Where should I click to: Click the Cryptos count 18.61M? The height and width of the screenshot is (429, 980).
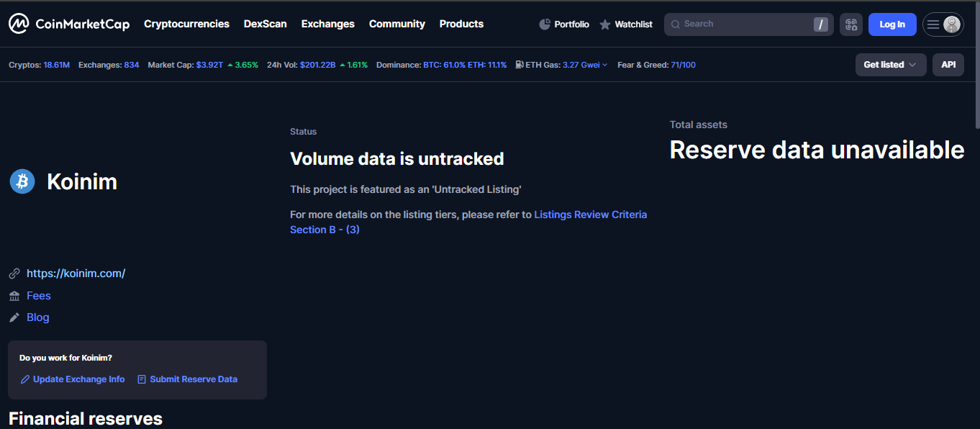[x=57, y=65]
